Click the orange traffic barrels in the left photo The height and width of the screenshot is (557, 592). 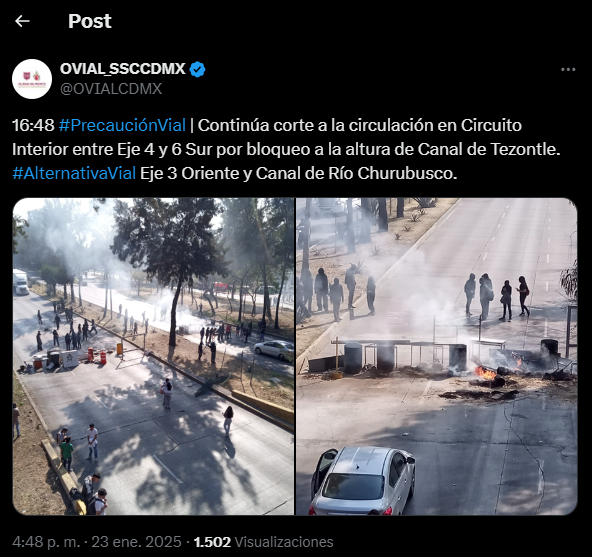coord(97,356)
